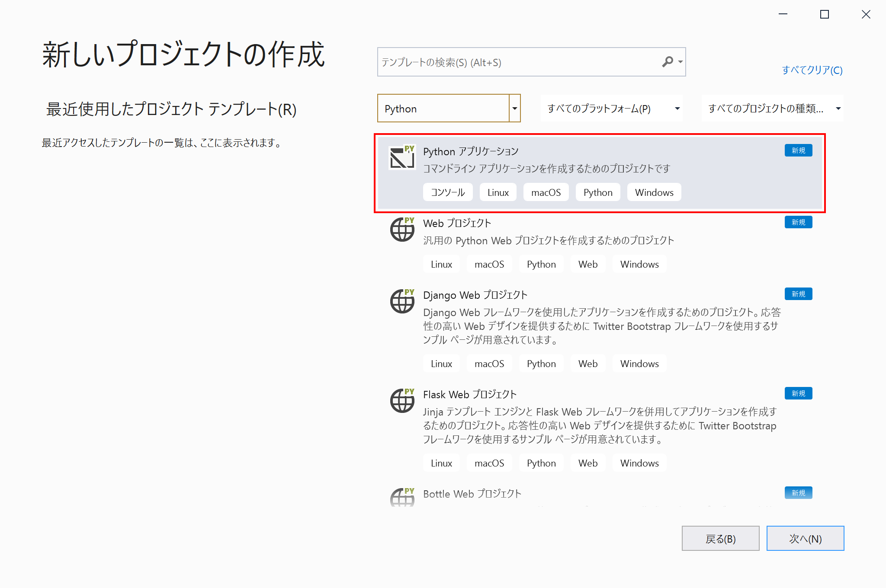Expand the search options arrow beside magnifier

[681, 62]
